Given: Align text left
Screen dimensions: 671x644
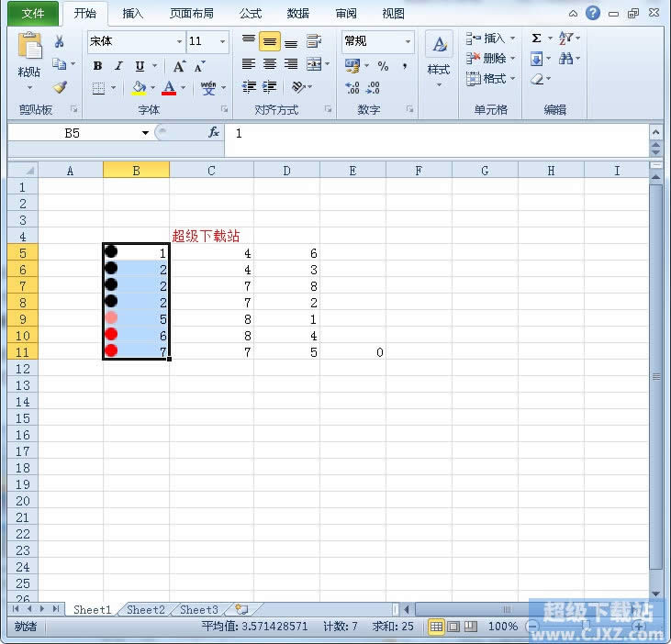Looking at the screenshot, I should point(249,64).
